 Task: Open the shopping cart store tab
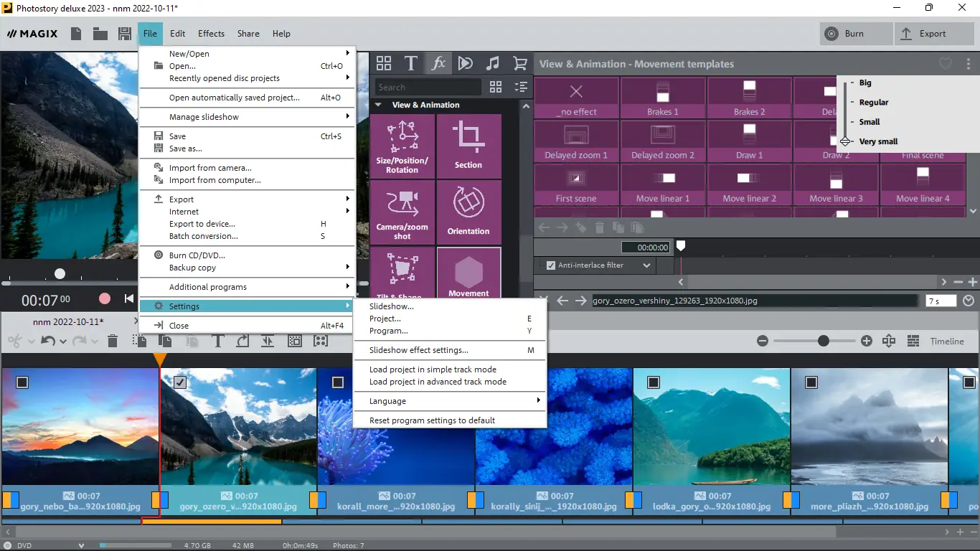[520, 63]
